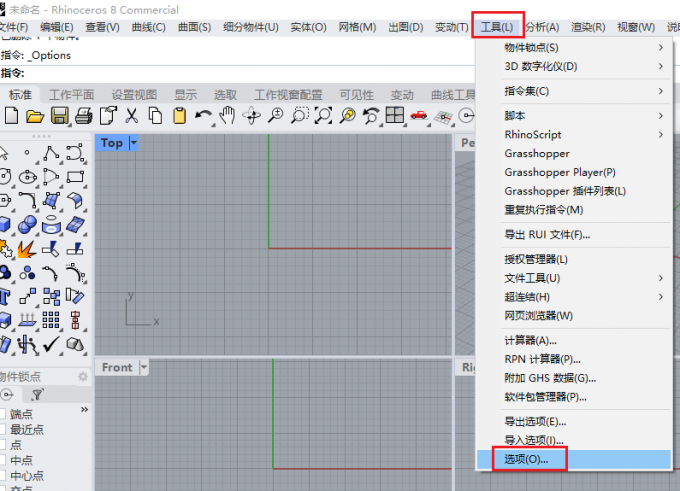Click the Copy icon in toolbar
680x491 pixels.
pyautogui.click(x=155, y=116)
